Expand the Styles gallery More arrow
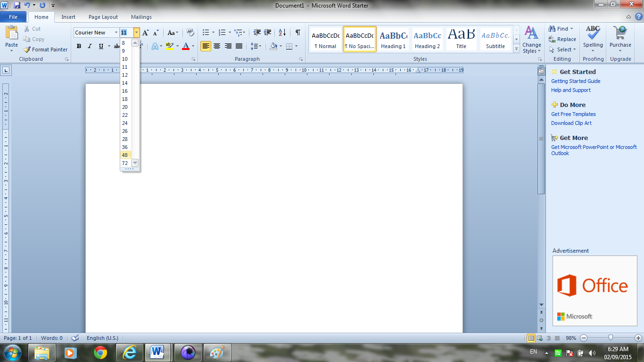This screenshot has height=362, width=644. click(517, 49)
